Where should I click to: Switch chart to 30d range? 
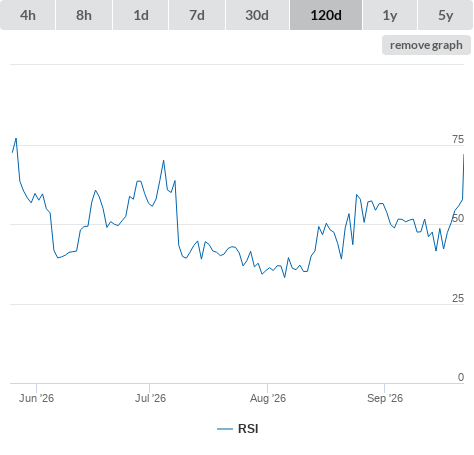point(257,15)
